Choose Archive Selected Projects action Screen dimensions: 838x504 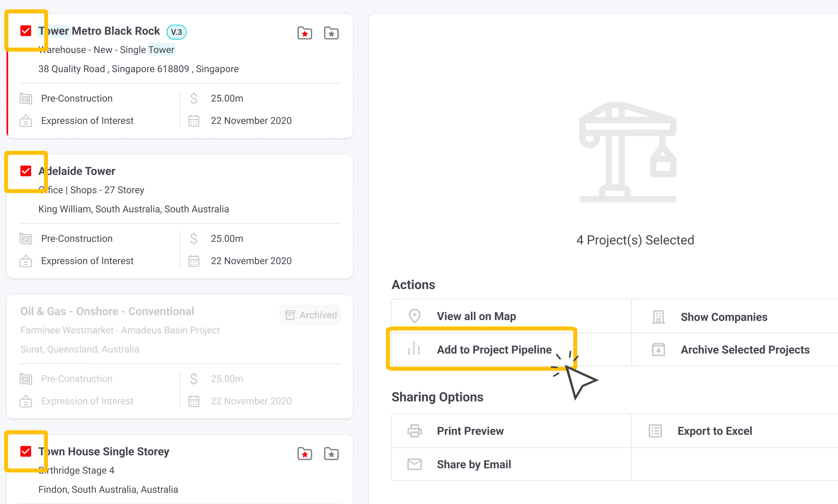point(745,349)
